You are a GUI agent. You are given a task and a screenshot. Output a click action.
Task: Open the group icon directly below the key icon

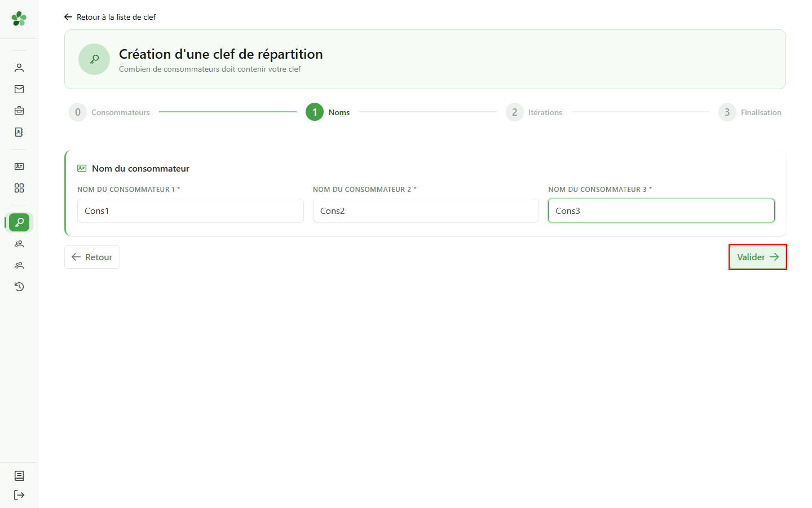tap(19, 244)
